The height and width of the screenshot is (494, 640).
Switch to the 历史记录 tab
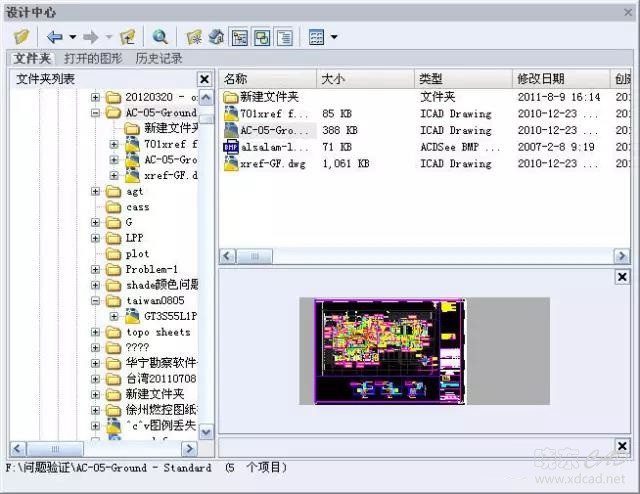tap(158, 59)
